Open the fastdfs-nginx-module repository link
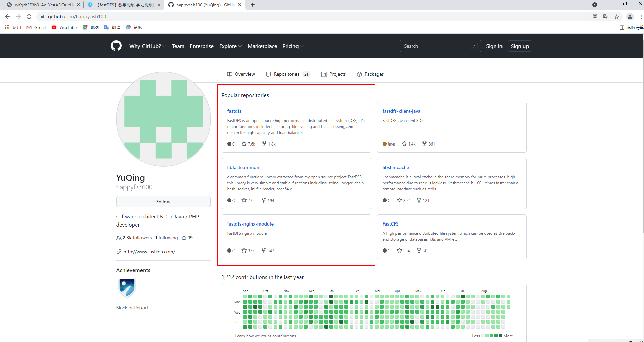The image size is (644, 342). tap(250, 224)
